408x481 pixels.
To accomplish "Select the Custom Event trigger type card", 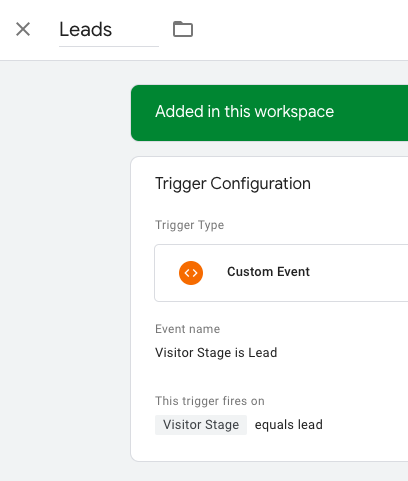I will [281, 273].
